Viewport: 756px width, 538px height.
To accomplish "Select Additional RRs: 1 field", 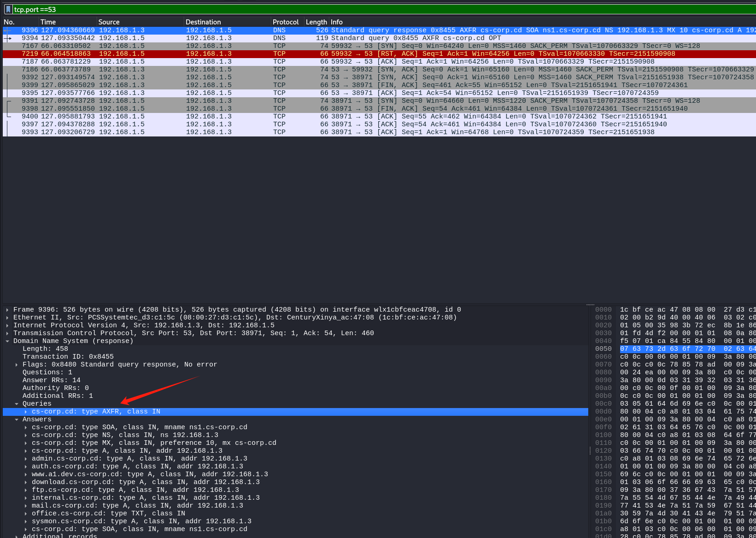I will (58, 396).
